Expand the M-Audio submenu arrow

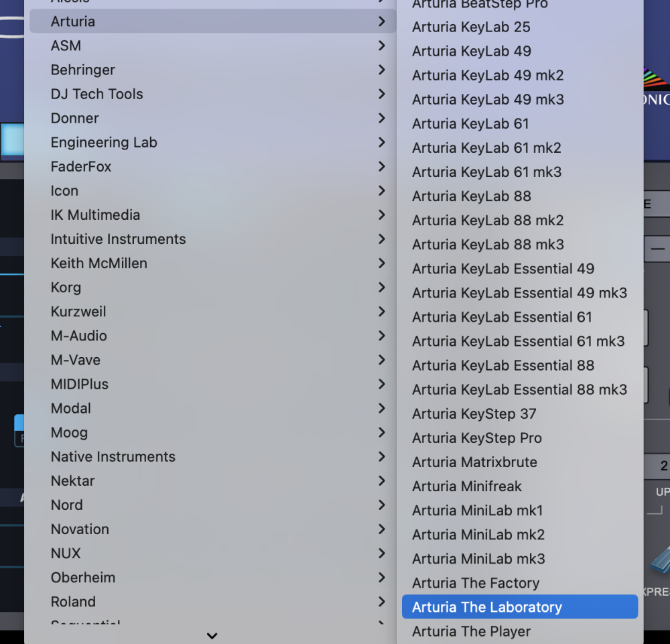pos(382,336)
